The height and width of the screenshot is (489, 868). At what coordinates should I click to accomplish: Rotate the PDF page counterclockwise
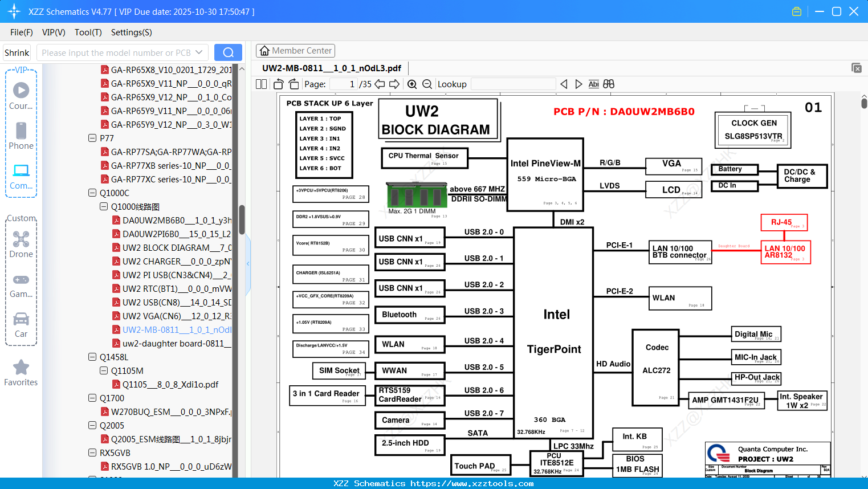[279, 84]
